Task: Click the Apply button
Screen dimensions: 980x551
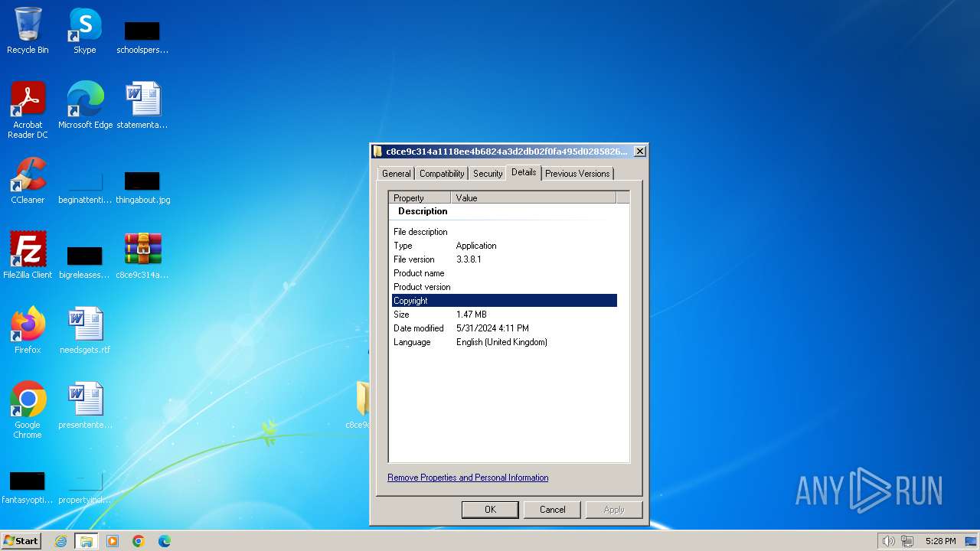Action: (614, 510)
